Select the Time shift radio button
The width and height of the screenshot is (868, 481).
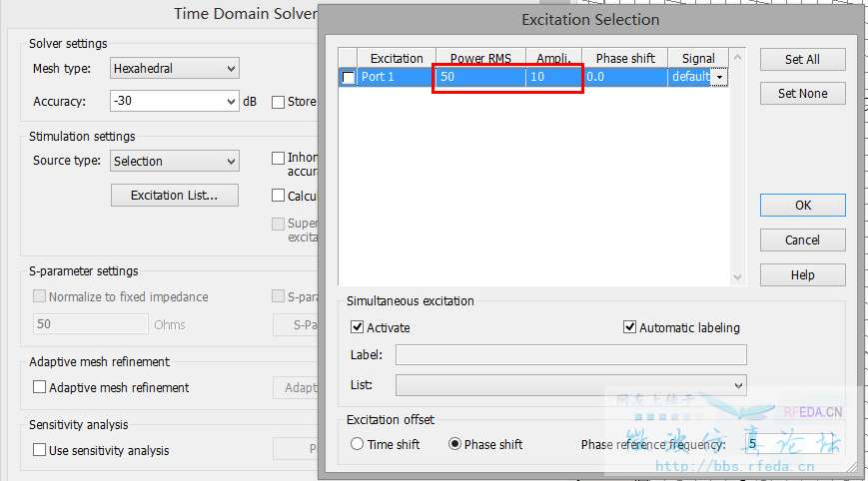357,444
